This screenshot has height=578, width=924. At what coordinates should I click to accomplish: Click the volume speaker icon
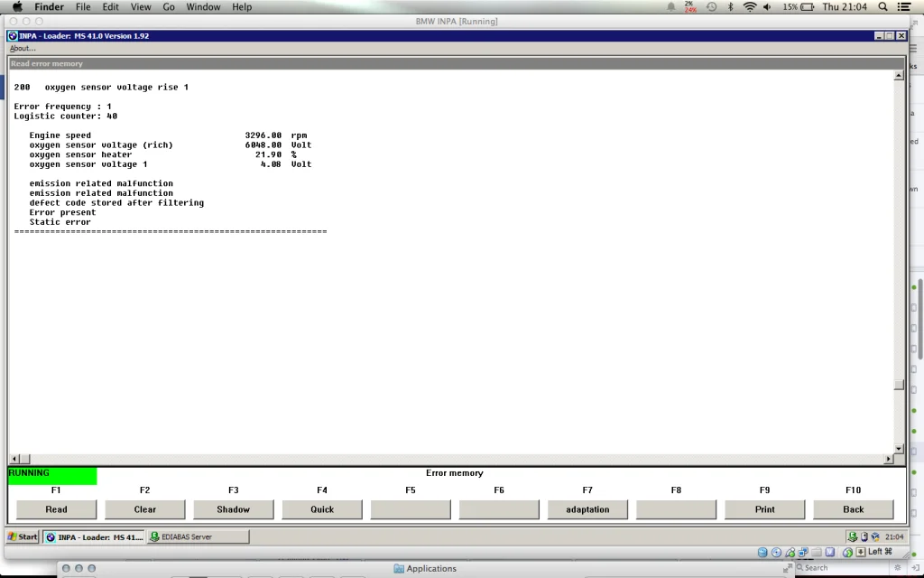pyautogui.click(x=767, y=7)
